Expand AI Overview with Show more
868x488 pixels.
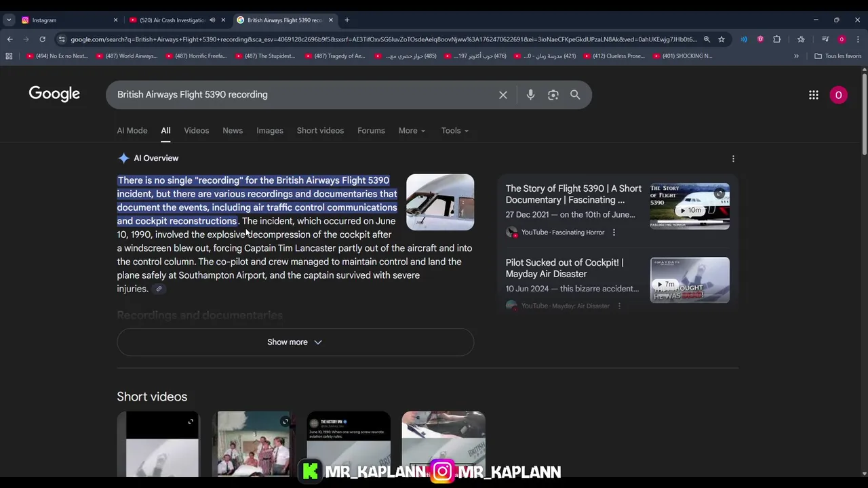295,342
